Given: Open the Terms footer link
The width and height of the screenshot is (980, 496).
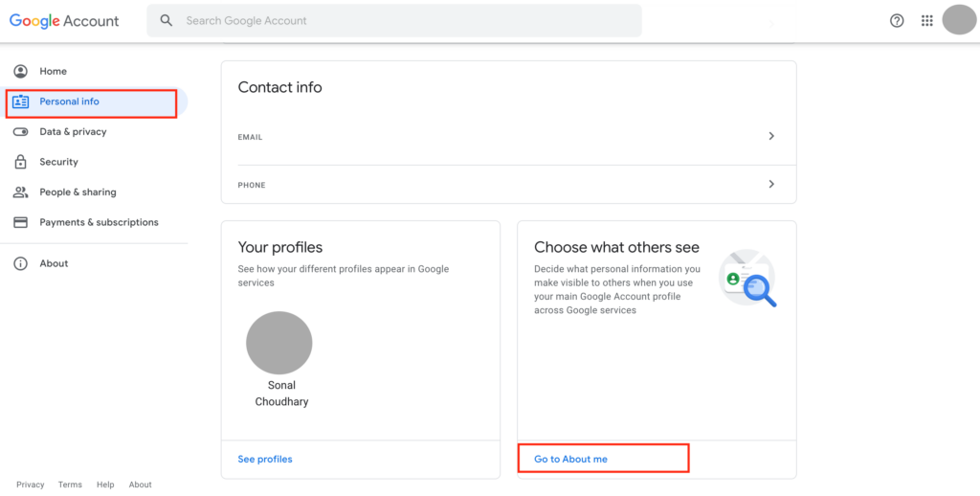Looking at the screenshot, I should point(70,485).
